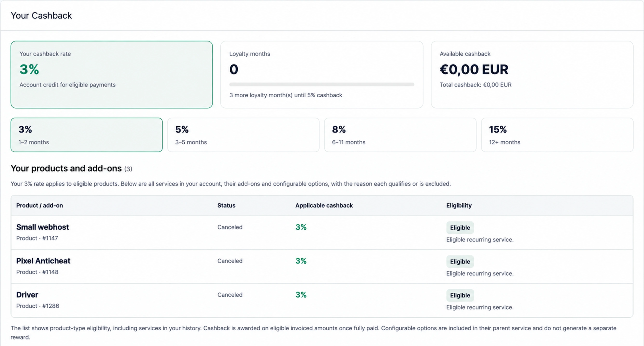Click the Eligible badge for Driver
Screen dimensions: 644x346
460,295
